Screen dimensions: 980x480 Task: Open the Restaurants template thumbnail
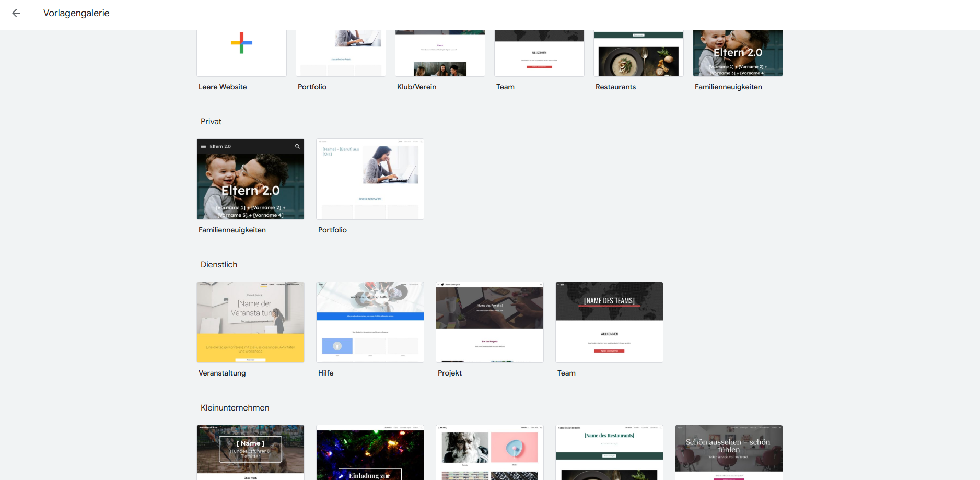click(x=638, y=53)
